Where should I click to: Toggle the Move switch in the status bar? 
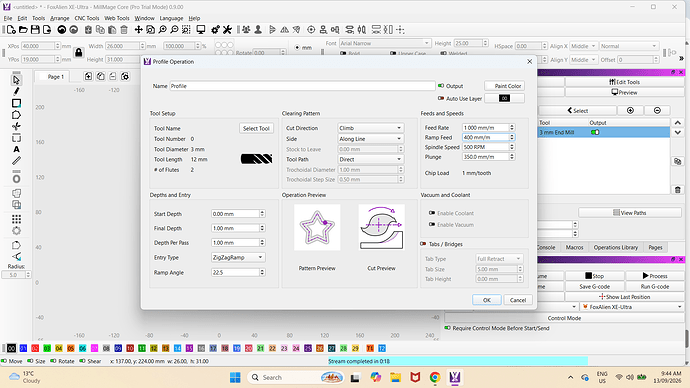[x=4, y=361]
